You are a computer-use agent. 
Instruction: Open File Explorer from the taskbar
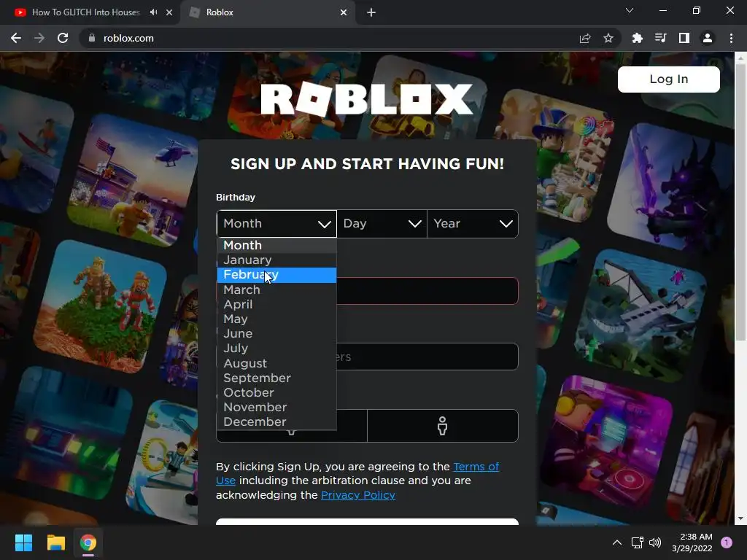(55, 542)
